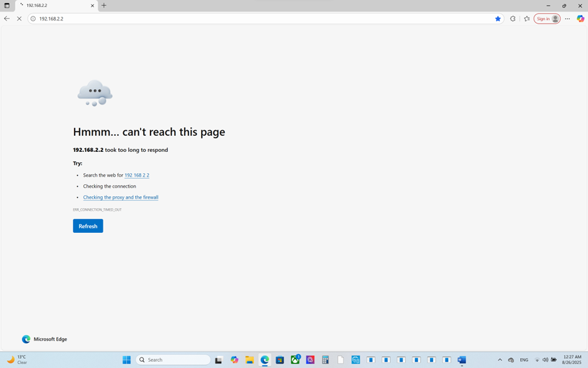This screenshot has width=588, height=368.
Task: Open the browser extensions icon
Action: (513, 19)
